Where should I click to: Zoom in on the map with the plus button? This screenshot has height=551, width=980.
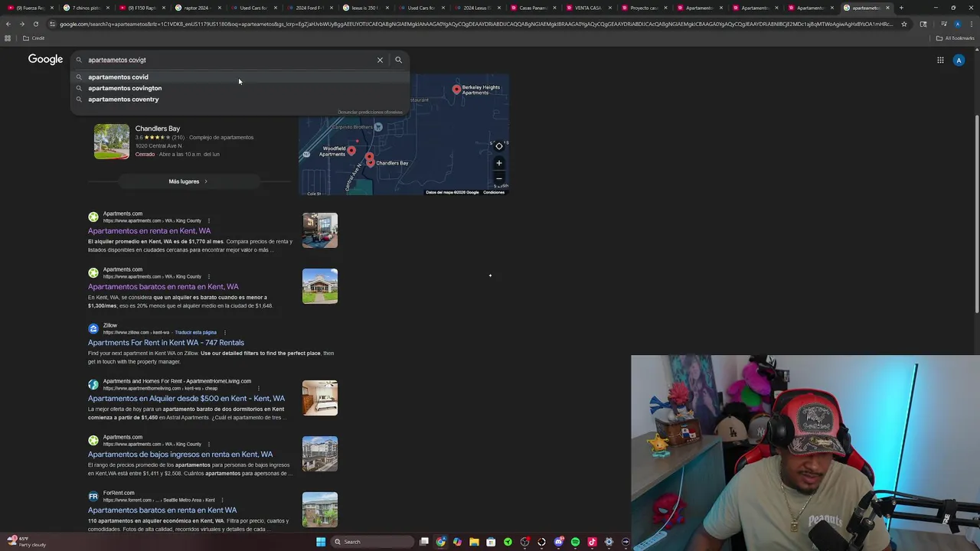(499, 163)
